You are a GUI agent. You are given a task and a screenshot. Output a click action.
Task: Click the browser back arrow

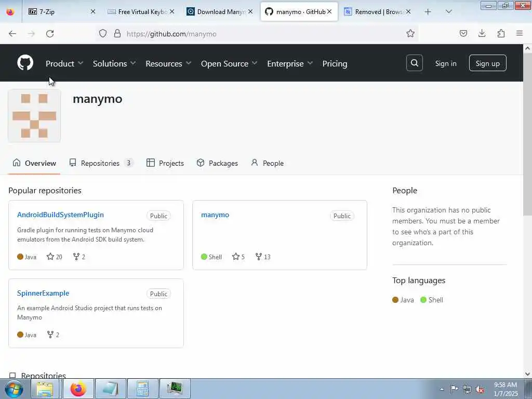12,33
